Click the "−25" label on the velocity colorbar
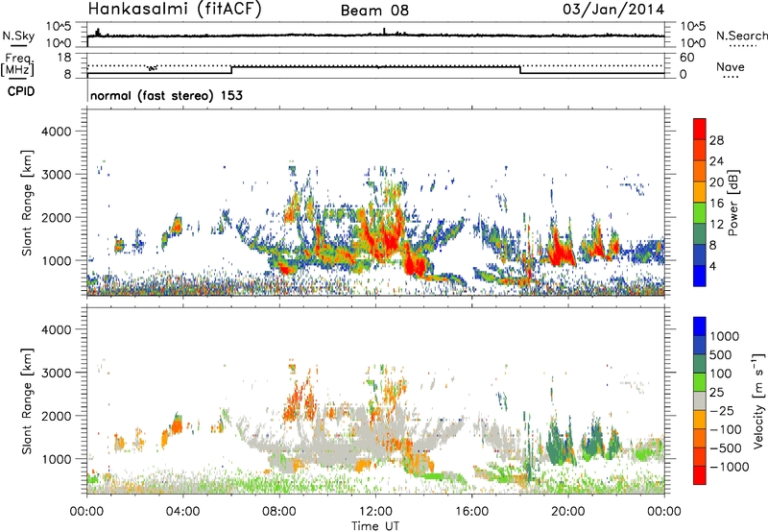Image resolution: width=768 pixels, height=532 pixels. 722,410
